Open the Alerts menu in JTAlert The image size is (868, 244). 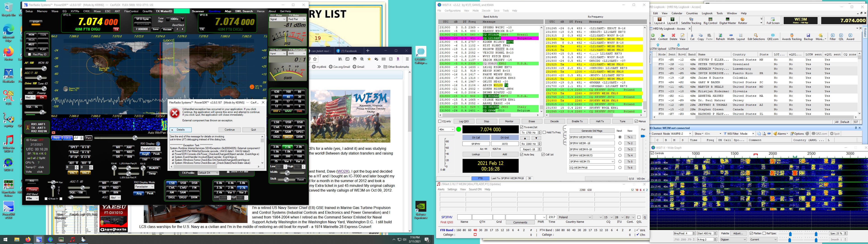click(441, 189)
